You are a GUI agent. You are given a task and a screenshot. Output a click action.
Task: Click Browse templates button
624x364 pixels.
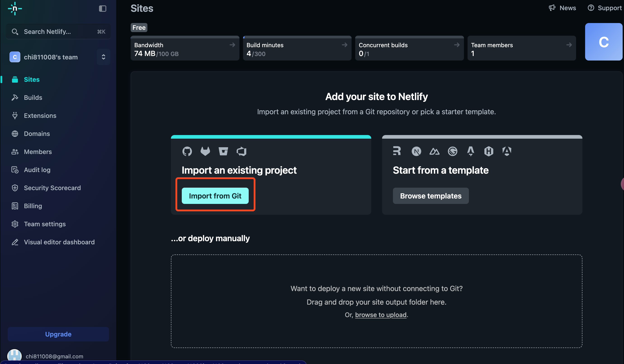(431, 195)
